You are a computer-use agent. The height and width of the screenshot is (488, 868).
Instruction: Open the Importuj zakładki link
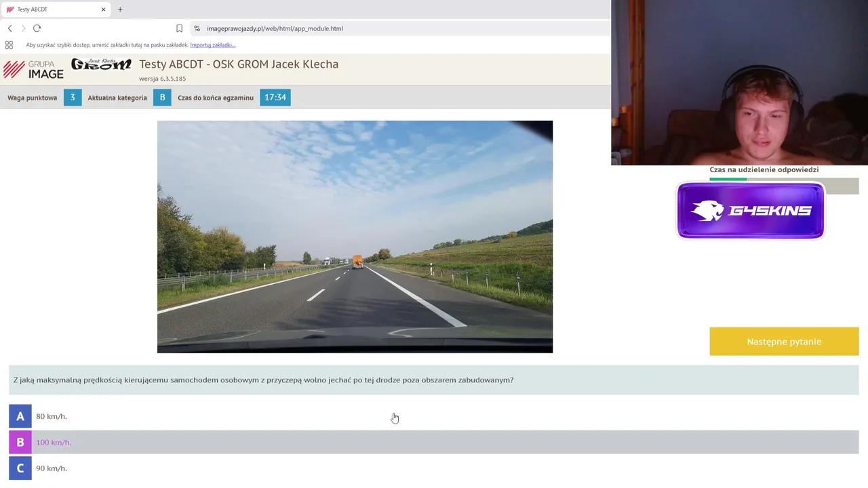(x=213, y=45)
